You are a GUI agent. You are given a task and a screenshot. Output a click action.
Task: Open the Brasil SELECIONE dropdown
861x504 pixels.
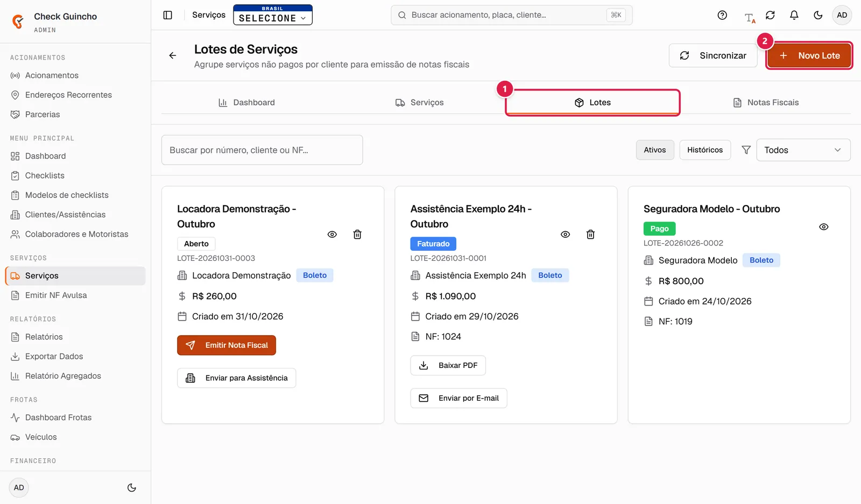[x=273, y=15]
